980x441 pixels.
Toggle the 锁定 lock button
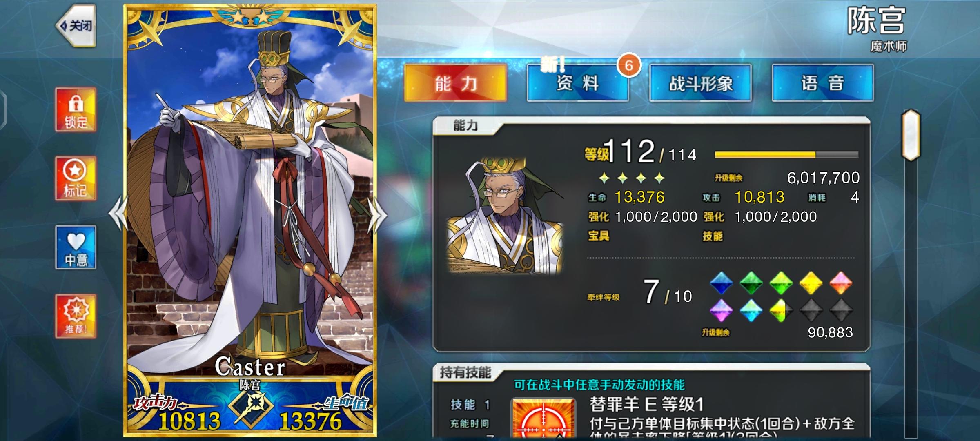click(x=76, y=109)
